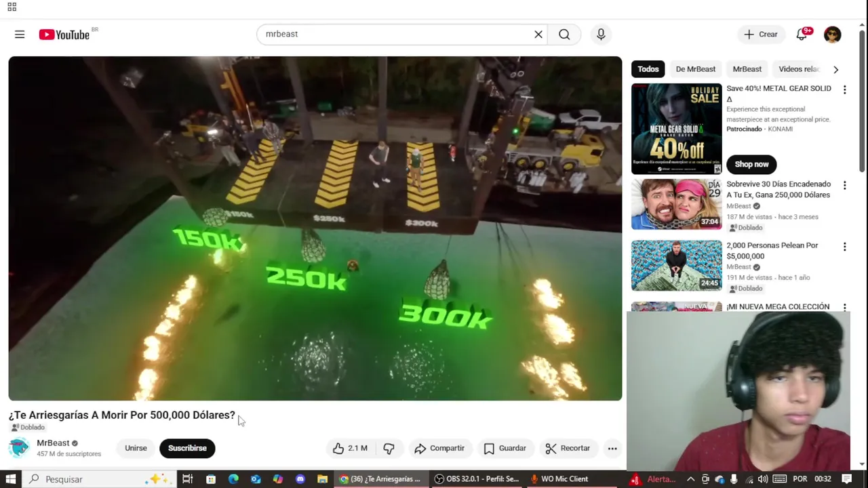The width and height of the screenshot is (868, 488).
Task: Open the 00:32 clock in tray
Action: pos(823,479)
